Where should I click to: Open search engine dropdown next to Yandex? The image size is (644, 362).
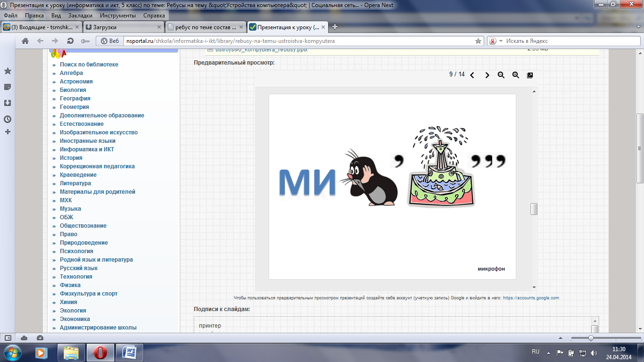[501, 41]
